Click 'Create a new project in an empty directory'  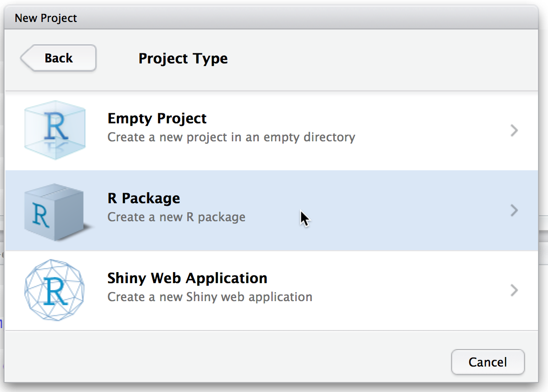[x=231, y=137]
